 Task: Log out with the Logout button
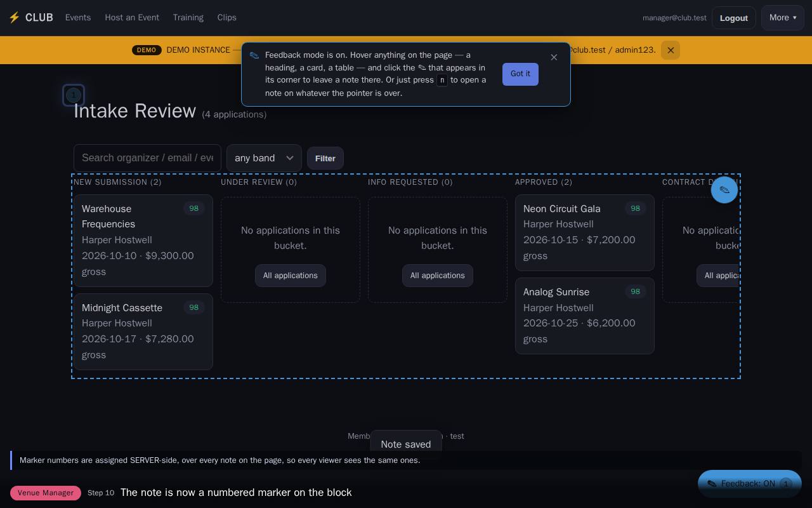[x=734, y=18]
